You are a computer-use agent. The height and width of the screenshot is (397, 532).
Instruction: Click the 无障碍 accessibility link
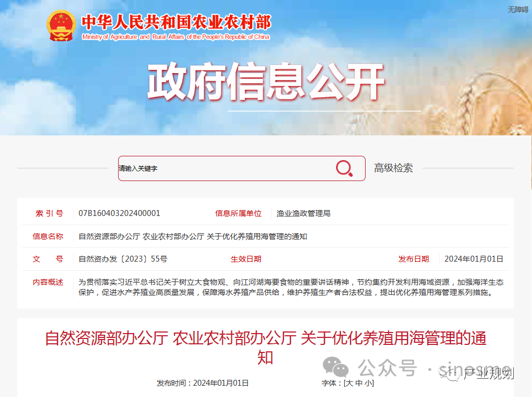coord(518,10)
